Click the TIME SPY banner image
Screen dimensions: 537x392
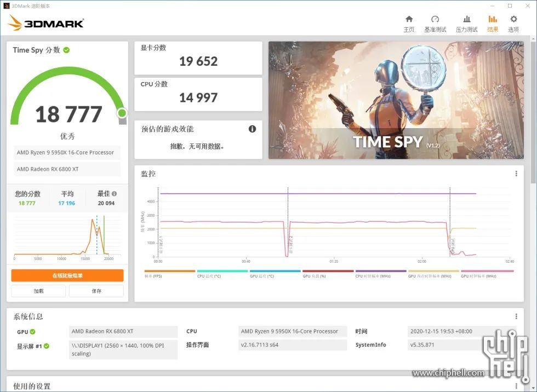click(396, 100)
